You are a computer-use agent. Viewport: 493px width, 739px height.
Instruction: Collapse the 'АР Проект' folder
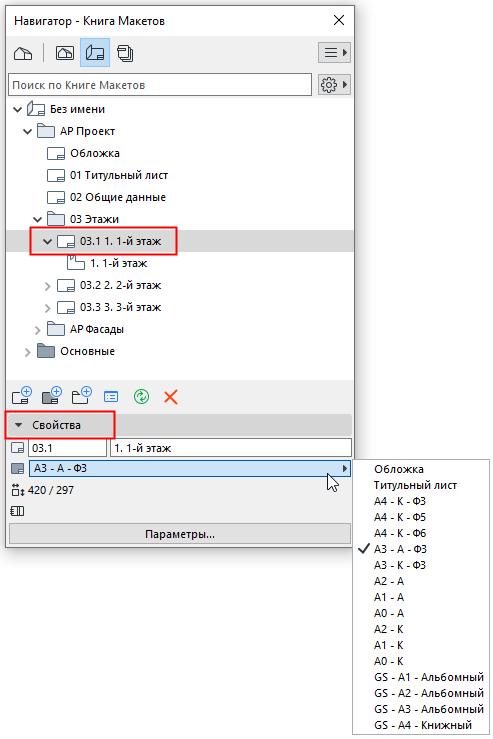(x=28, y=131)
